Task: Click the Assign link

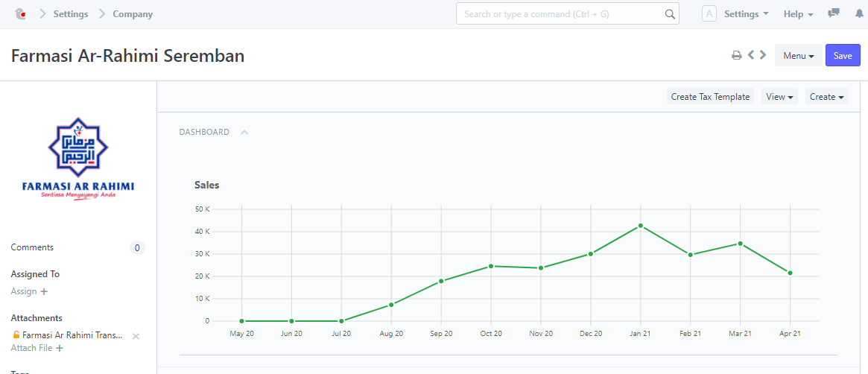Action: point(24,291)
